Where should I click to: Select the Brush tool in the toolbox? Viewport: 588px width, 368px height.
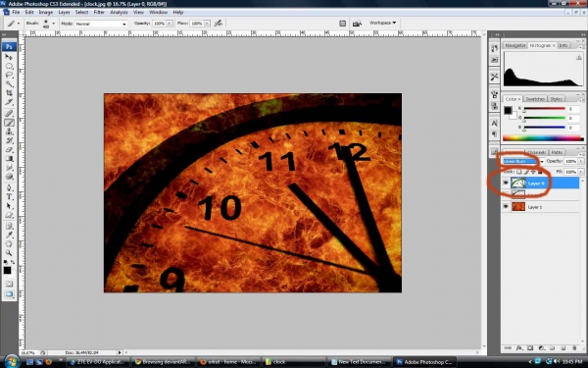9,123
